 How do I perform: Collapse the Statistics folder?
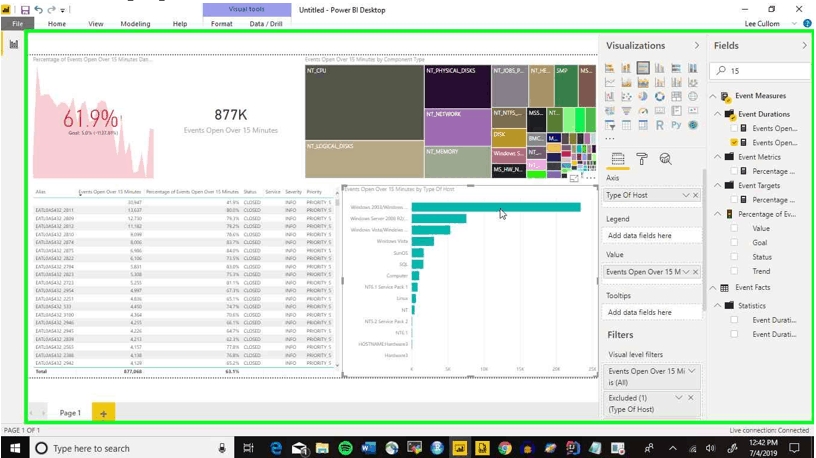coord(718,306)
